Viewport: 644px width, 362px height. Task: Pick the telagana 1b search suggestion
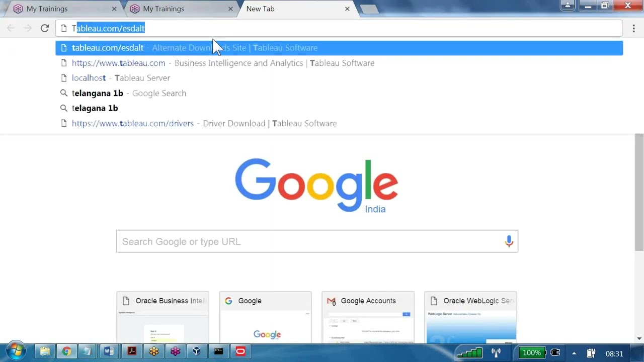[x=339, y=108]
